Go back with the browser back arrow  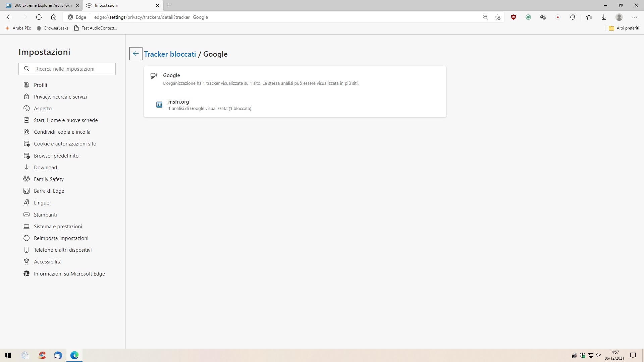tap(9, 17)
